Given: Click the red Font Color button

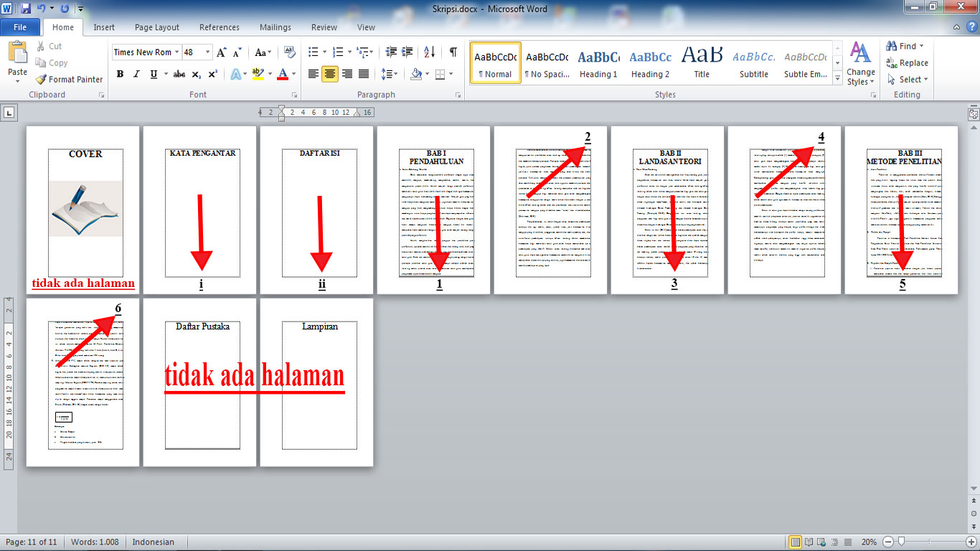Looking at the screenshot, I should (283, 74).
